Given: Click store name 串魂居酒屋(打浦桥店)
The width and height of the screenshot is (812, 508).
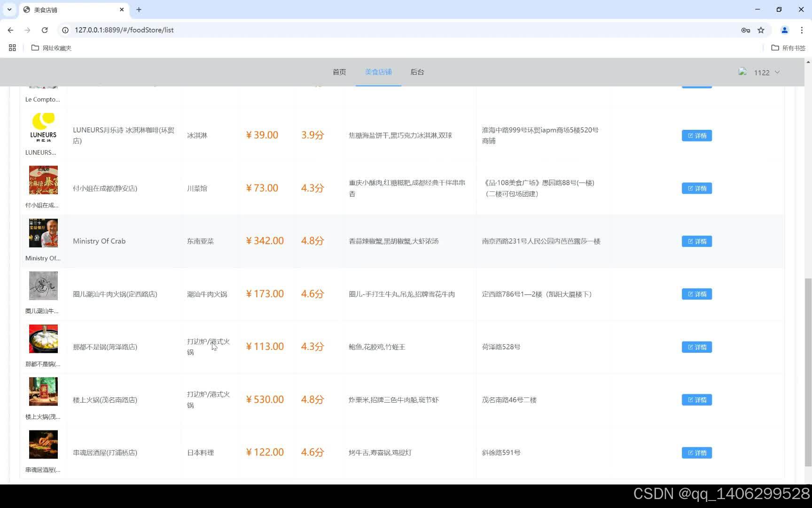Looking at the screenshot, I should [105, 453].
